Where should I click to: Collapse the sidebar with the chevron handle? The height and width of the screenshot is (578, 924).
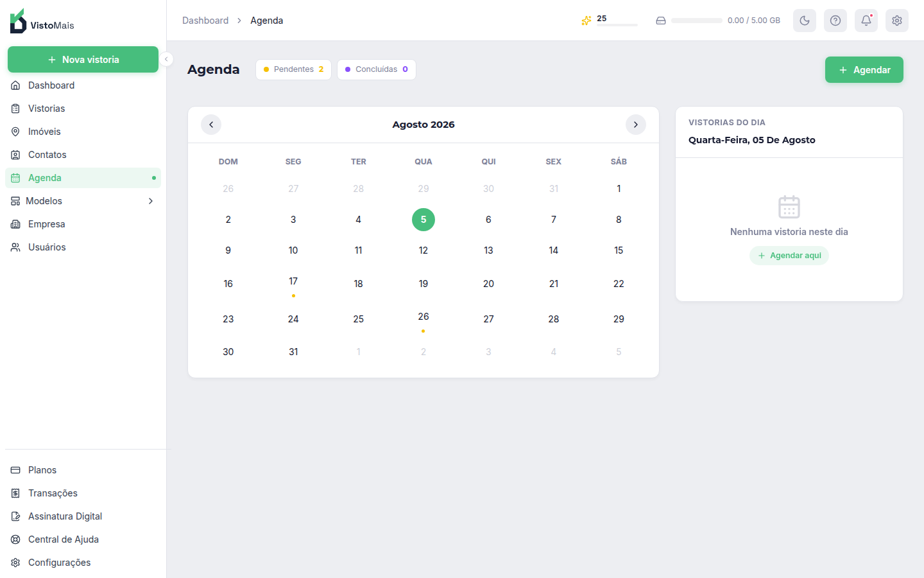tap(166, 59)
